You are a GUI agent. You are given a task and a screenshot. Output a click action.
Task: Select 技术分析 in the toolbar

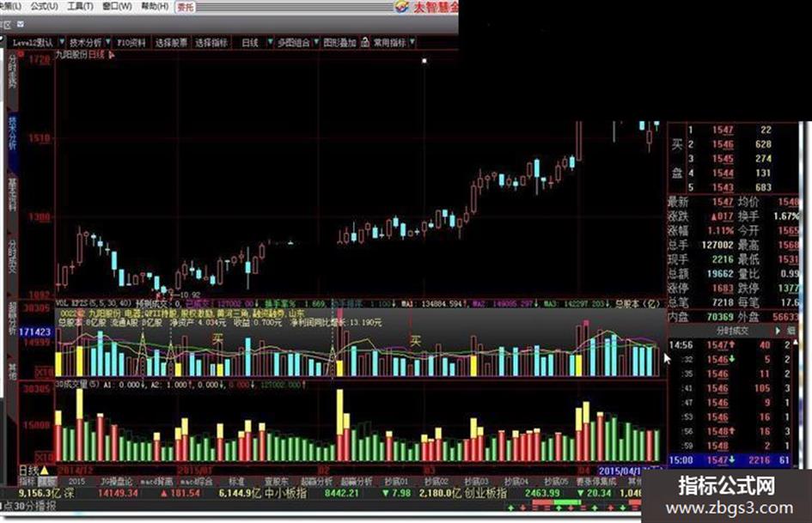click(85, 43)
